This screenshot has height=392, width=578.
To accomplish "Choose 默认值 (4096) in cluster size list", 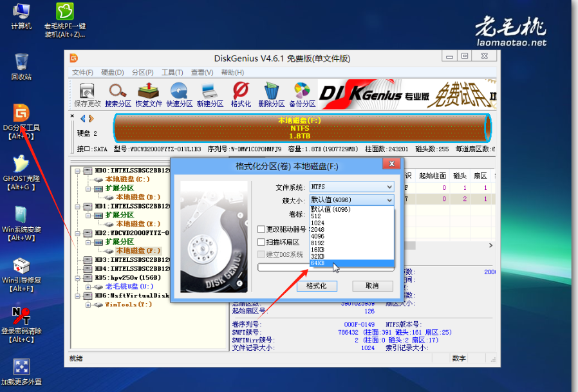I will [351, 209].
